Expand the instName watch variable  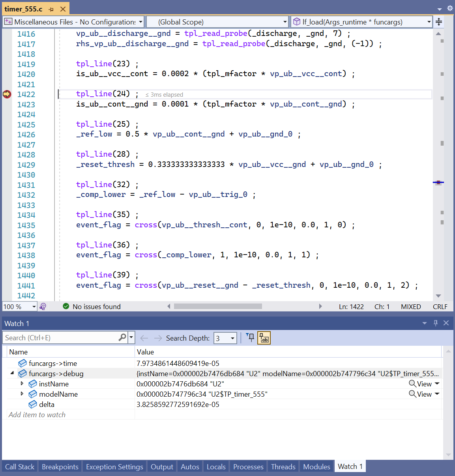22,384
